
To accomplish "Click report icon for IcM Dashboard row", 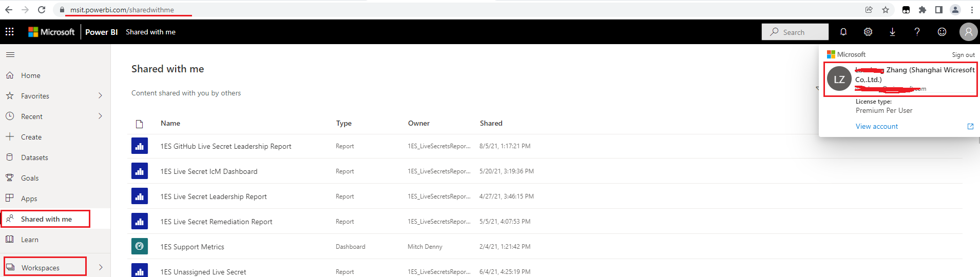I will coord(140,171).
